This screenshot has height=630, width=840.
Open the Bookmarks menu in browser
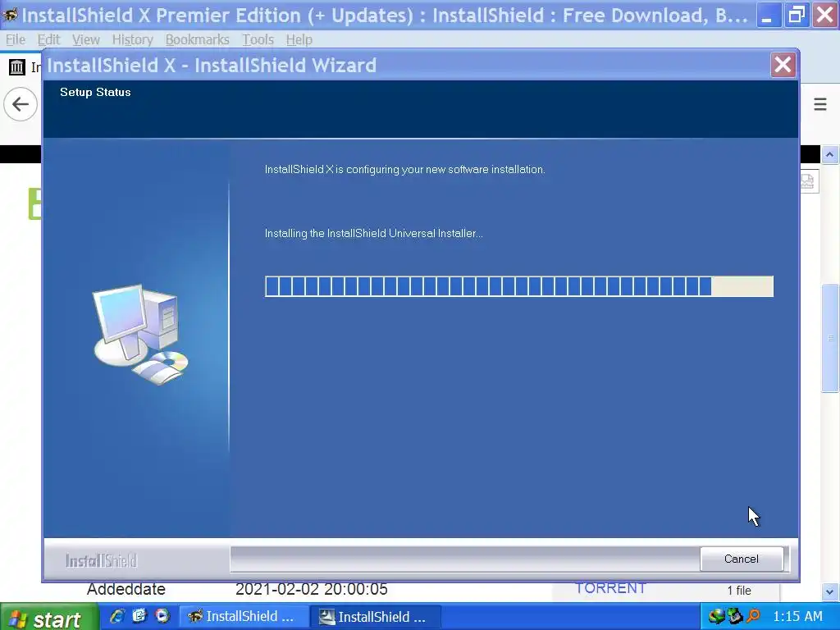coord(197,39)
